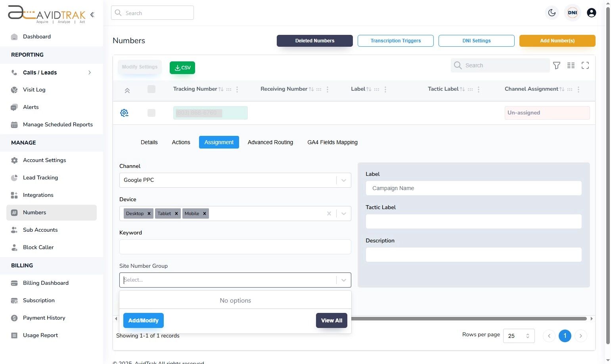Open the user profile avatar icon
Viewport: 611px width, 364px height.
click(x=592, y=13)
